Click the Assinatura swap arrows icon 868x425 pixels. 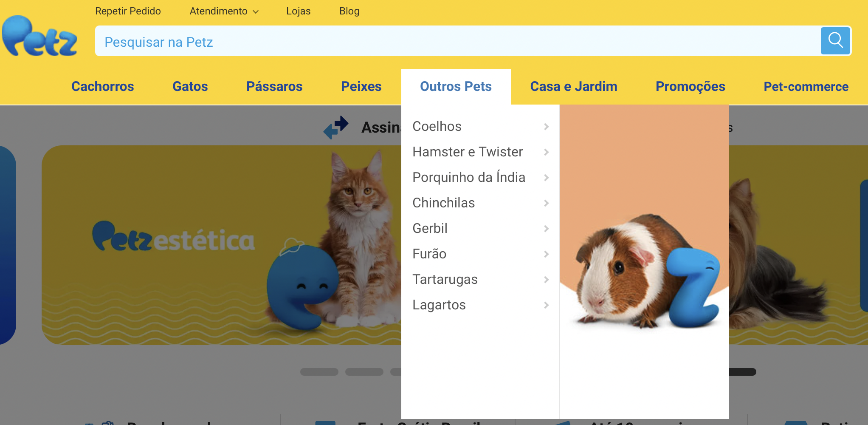(x=336, y=127)
